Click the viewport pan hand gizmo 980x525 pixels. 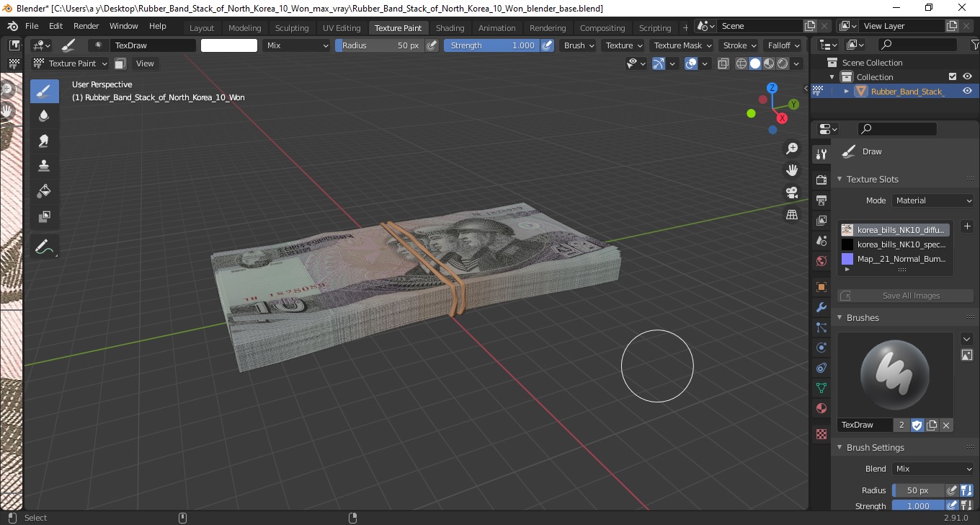[x=792, y=171]
